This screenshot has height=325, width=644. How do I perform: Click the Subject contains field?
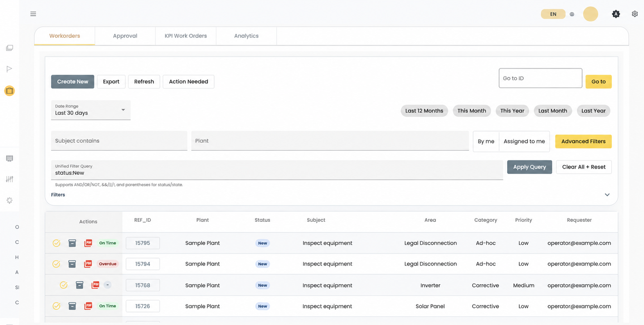coord(119,141)
